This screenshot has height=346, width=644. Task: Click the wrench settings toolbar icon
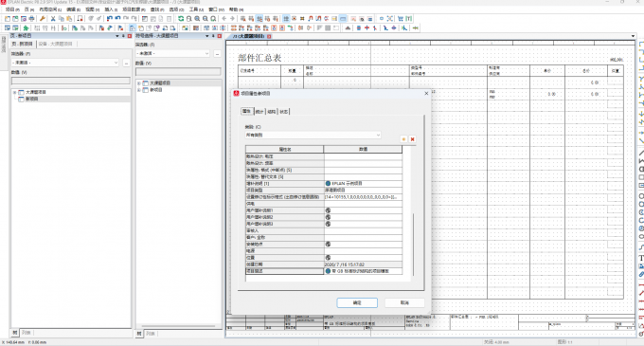[43, 19]
